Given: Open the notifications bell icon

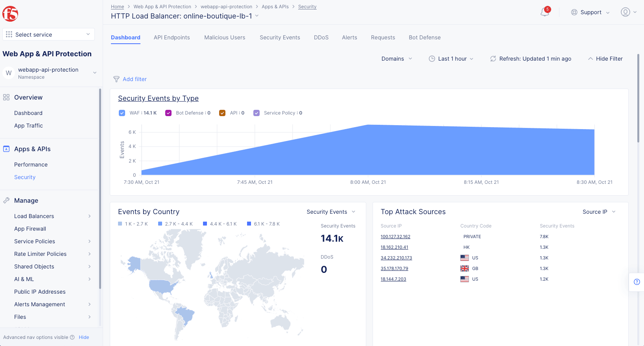Looking at the screenshot, I should click(x=545, y=12).
